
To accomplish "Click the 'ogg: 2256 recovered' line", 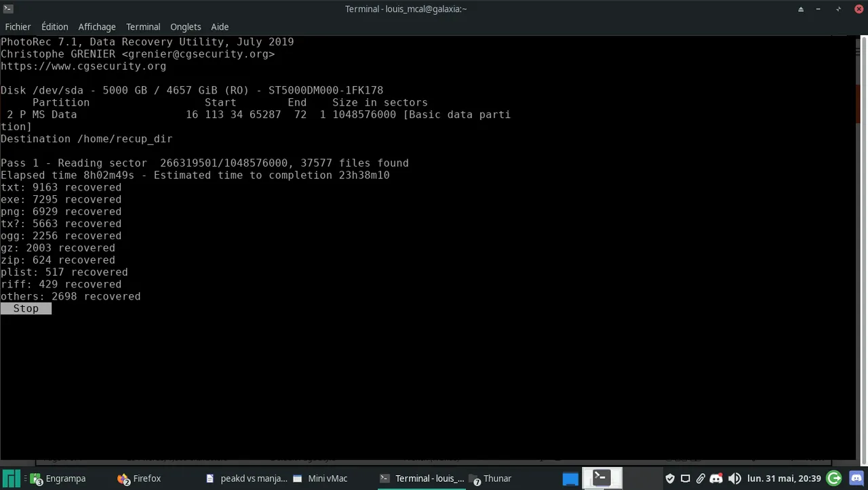I will coord(61,236).
